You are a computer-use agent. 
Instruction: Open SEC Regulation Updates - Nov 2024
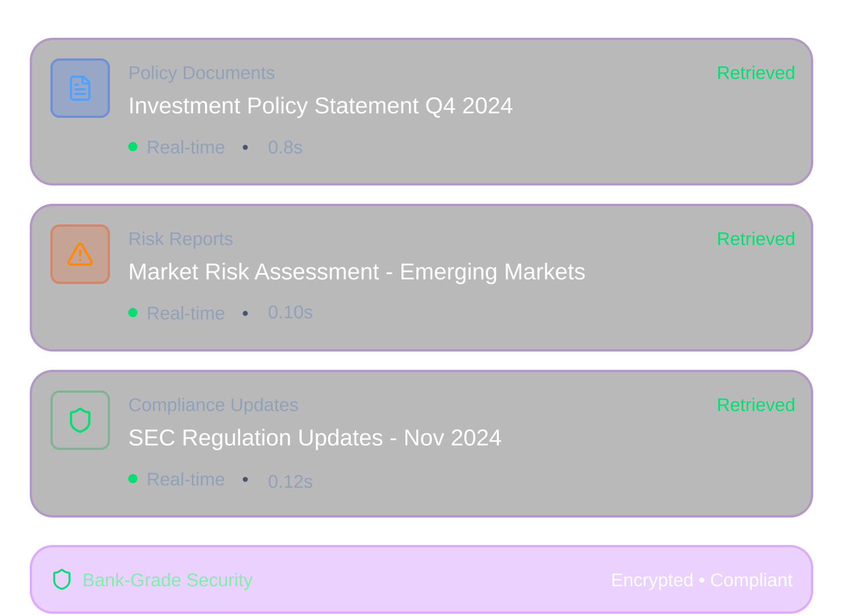point(314,438)
